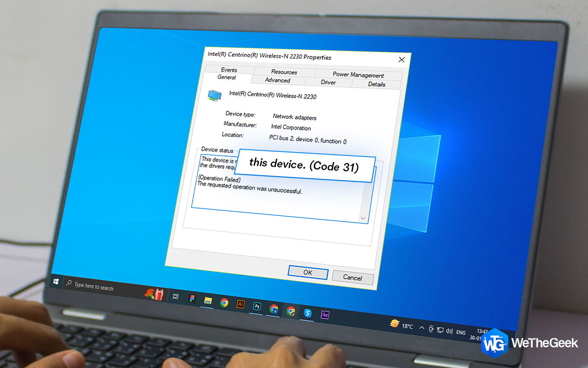Open File Explorer from the taskbar
The width and height of the screenshot is (588, 368).
click(x=208, y=300)
